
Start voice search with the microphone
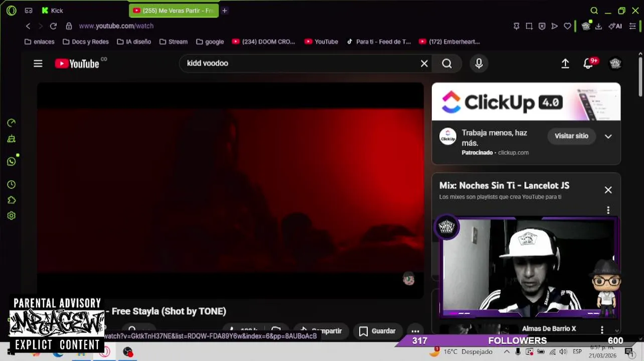click(479, 63)
